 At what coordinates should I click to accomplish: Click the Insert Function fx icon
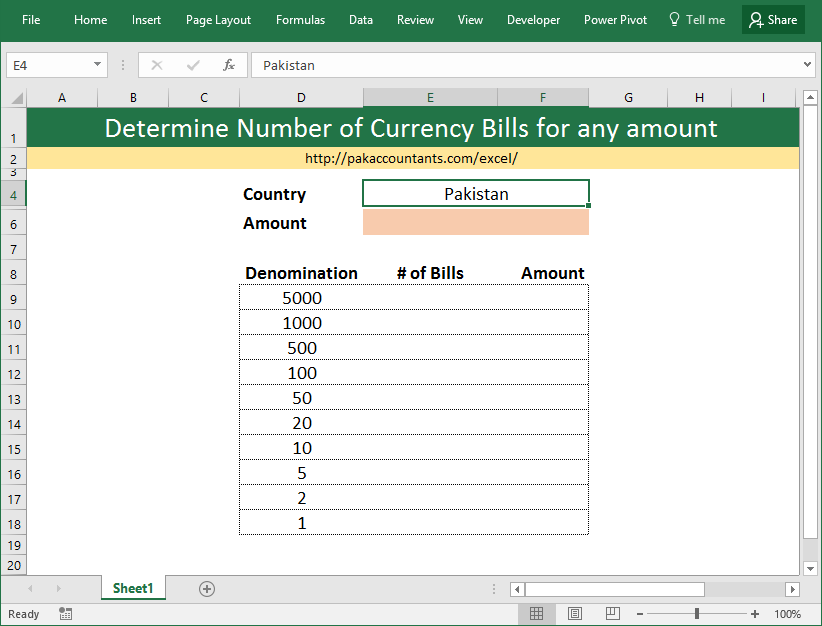pyautogui.click(x=229, y=65)
